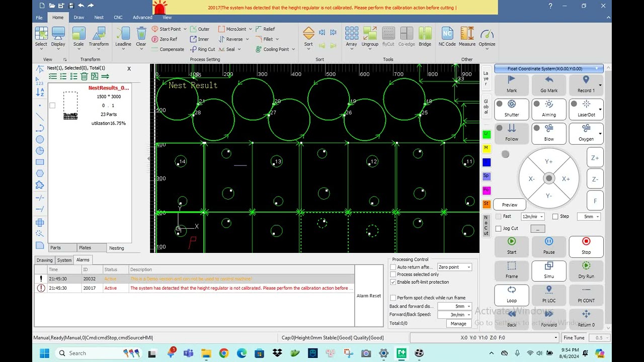Check Auto return after processing
Screen dimensions: 644x362
(393, 267)
